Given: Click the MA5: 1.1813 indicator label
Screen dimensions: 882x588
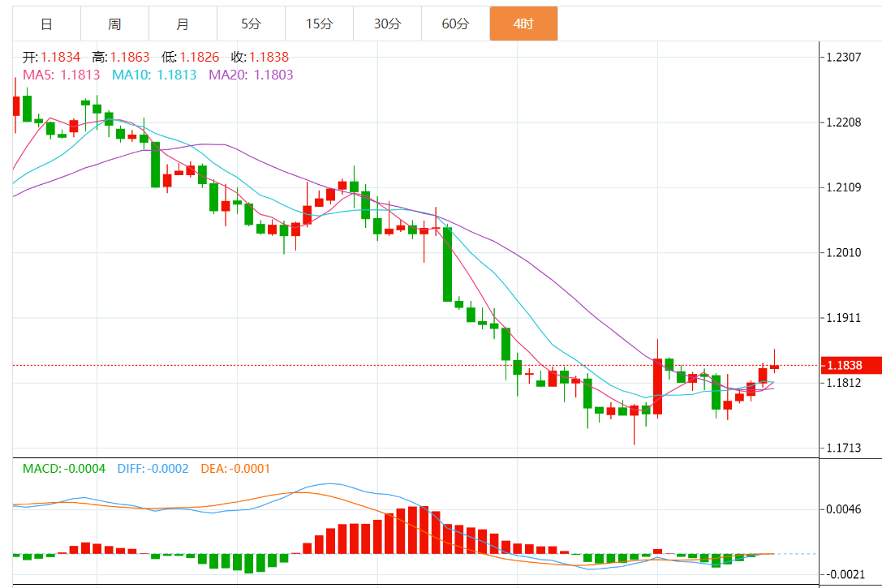Looking at the screenshot, I should tap(62, 75).
